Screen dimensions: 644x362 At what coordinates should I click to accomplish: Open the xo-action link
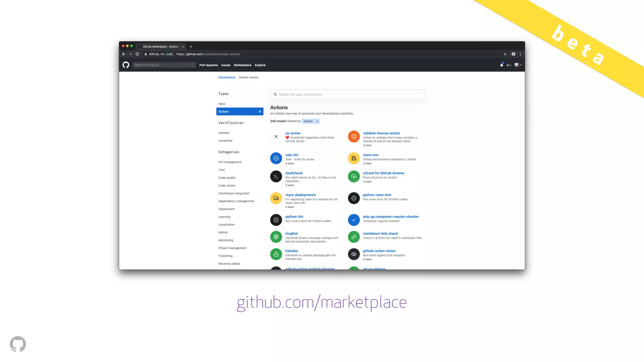coord(293,133)
